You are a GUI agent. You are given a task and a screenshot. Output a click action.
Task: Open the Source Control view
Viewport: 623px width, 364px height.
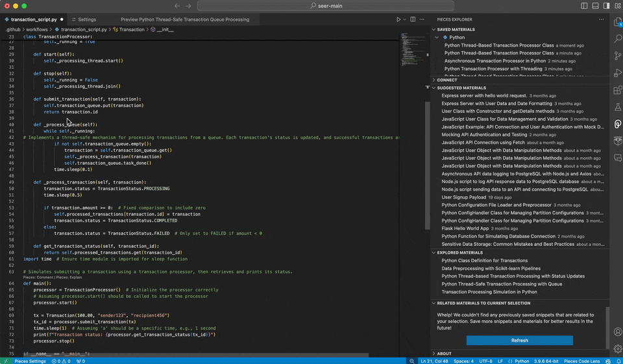[617, 56]
